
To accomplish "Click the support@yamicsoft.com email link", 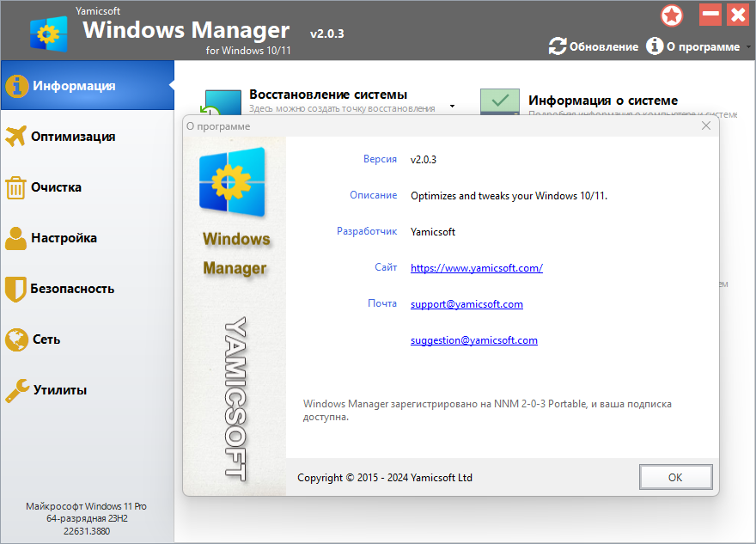I will (466, 304).
